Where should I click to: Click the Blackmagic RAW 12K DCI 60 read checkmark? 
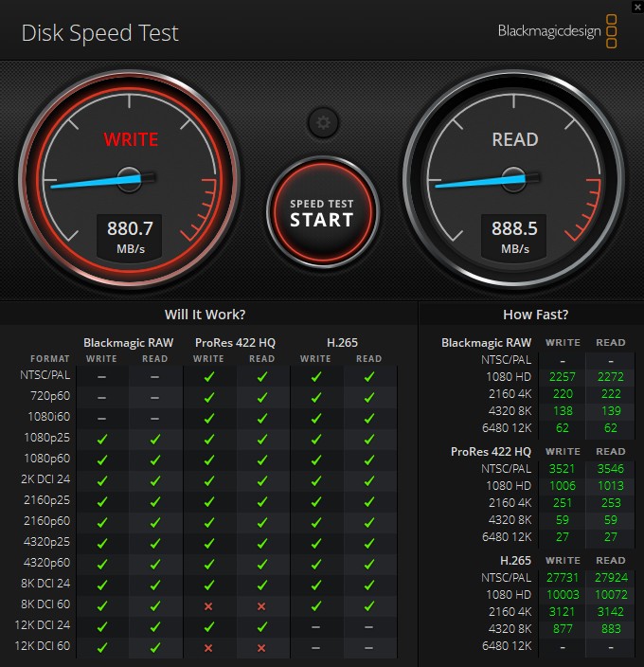click(154, 648)
